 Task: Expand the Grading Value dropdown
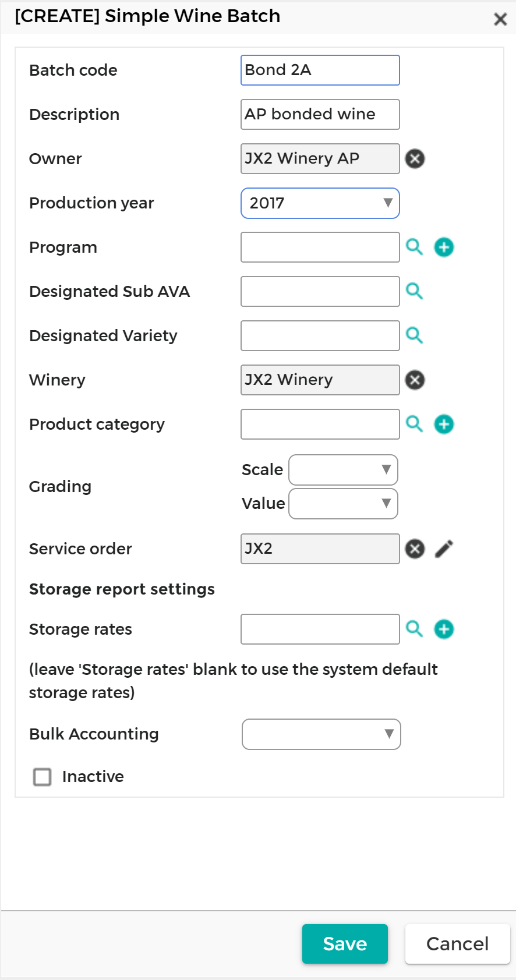343,504
